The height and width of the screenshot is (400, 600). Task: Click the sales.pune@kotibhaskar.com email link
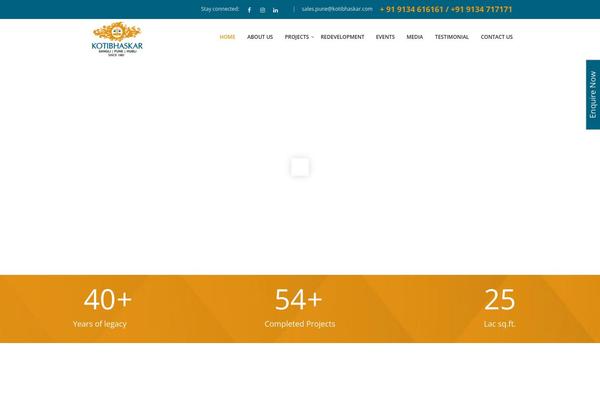[x=337, y=9]
